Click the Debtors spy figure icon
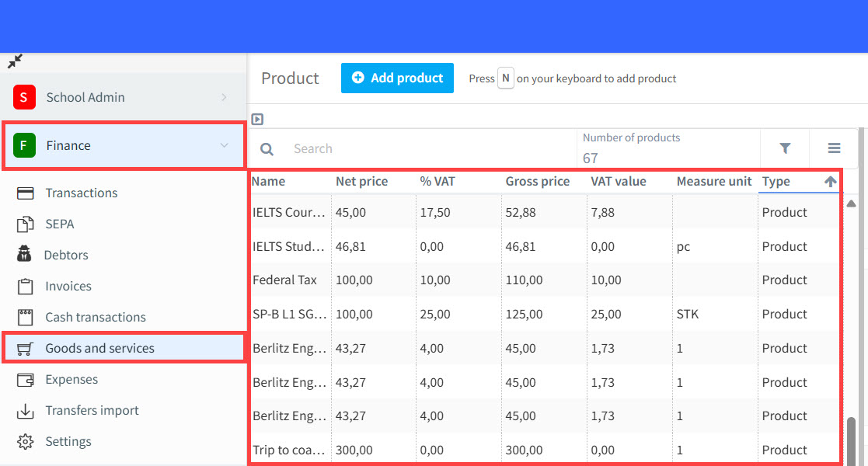The image size is (868, 466). tap(26, 255)
